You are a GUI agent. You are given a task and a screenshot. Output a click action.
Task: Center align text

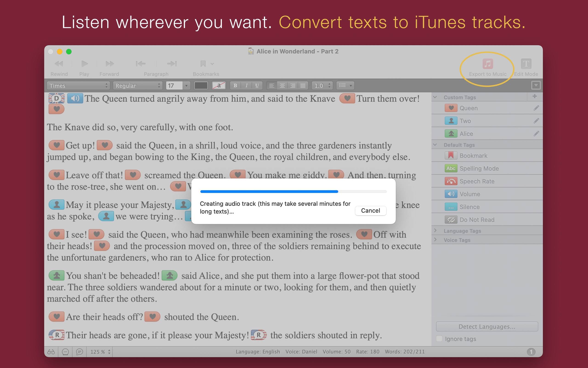pos(282,85)
